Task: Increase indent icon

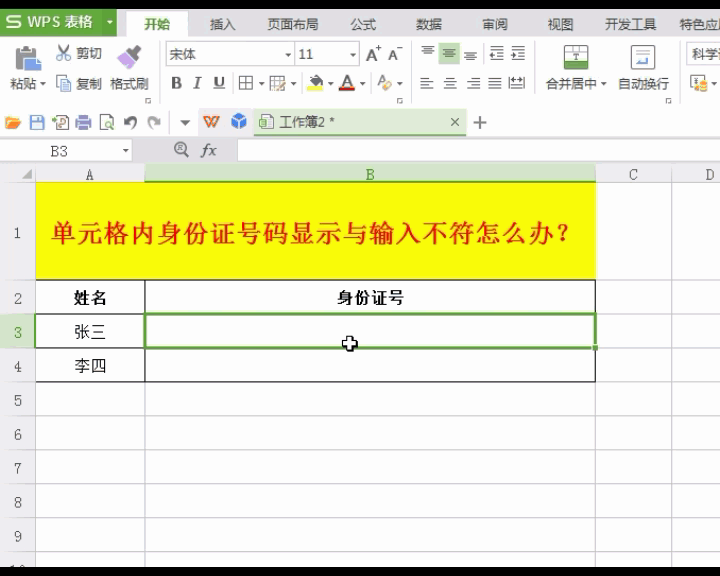Action: click(x=518, y=54)
